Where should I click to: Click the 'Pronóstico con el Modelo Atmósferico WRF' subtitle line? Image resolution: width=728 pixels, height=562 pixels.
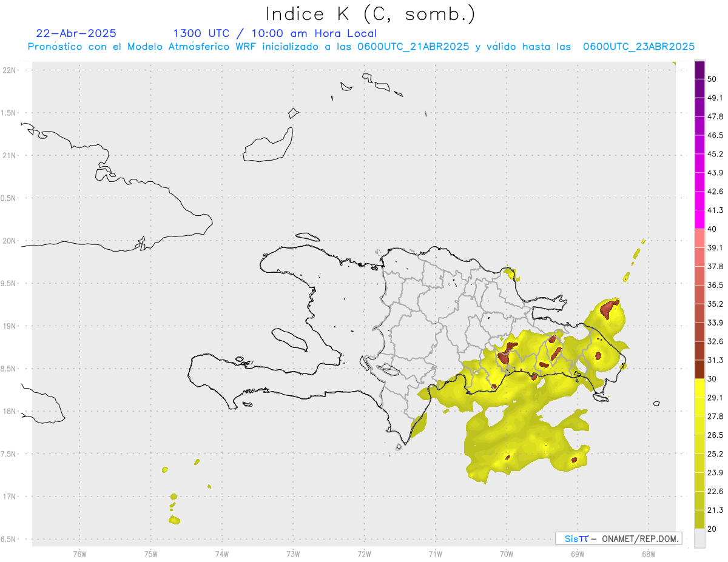tap(361, 47)
